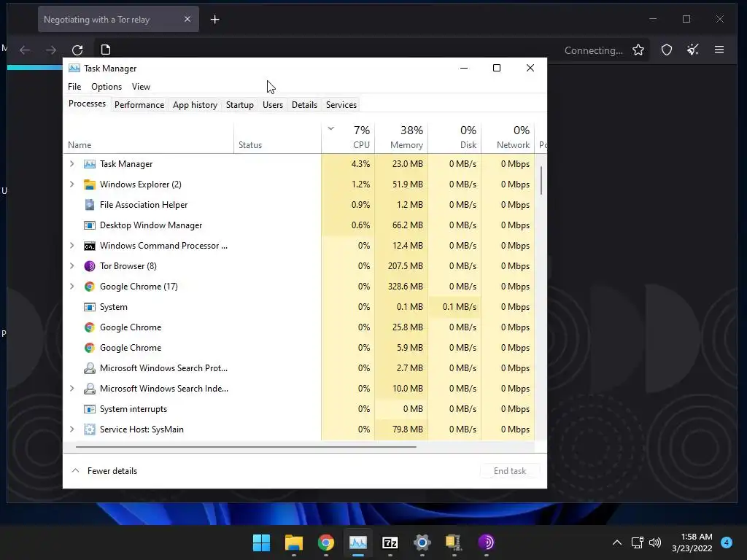Click the Windows Command Processor icon
The height and width of the screenshot is (560, 747).
[x=90, y=246]
